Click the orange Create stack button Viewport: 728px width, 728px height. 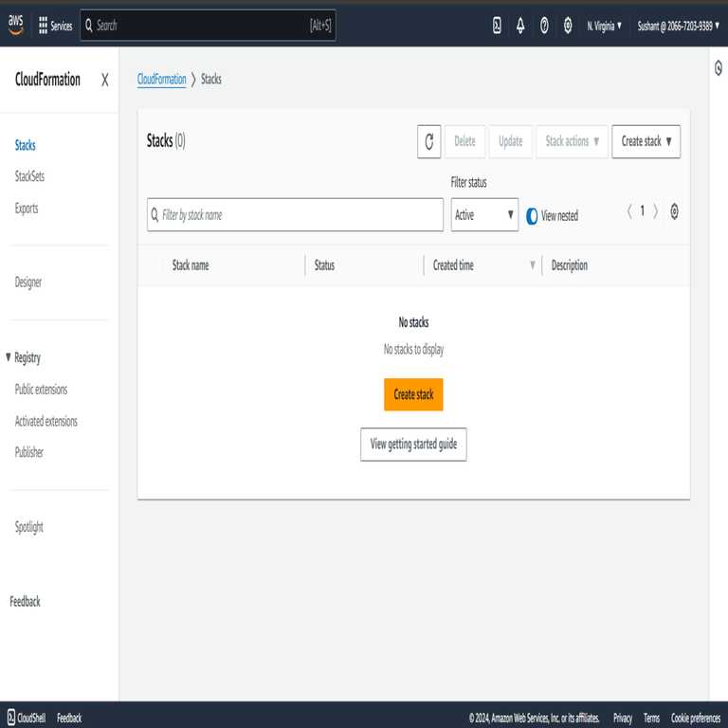click(x=413, y=394)
